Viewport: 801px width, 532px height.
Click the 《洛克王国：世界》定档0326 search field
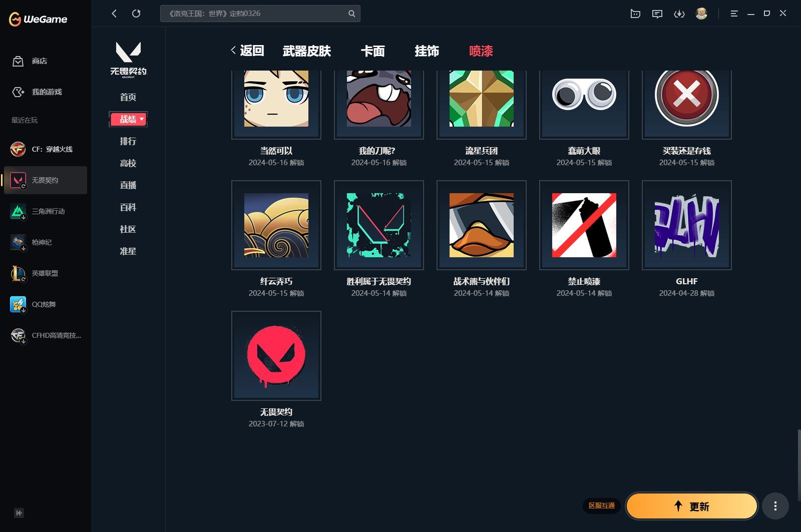click(250, 14)
